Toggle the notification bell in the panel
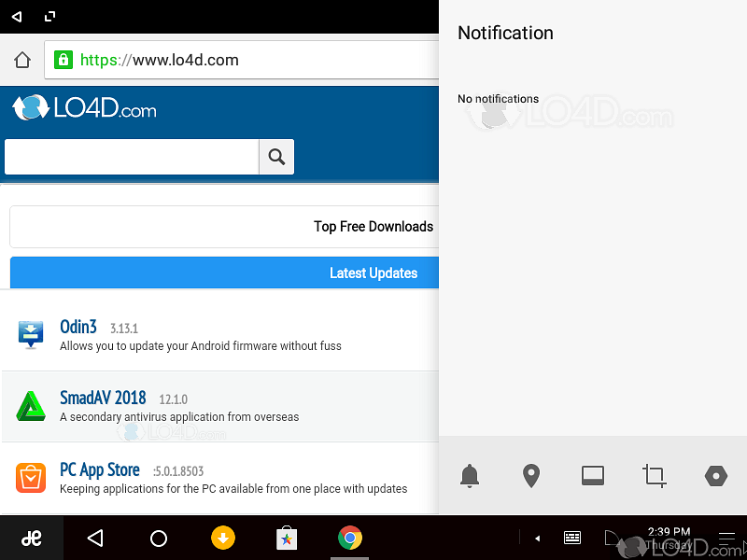The width and height of the screenshot is (747, 560). [x=470, y=476]
